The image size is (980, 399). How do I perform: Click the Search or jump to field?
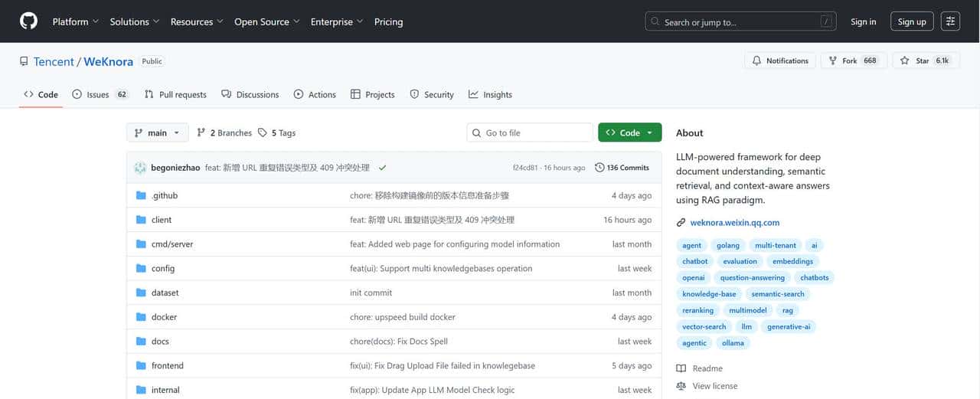[x=740, y=21]
